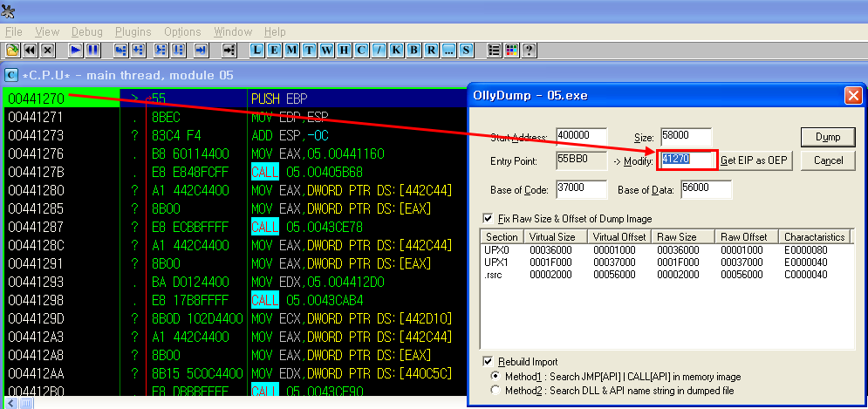Open Threads window with T button

click(x=310, y=51)
